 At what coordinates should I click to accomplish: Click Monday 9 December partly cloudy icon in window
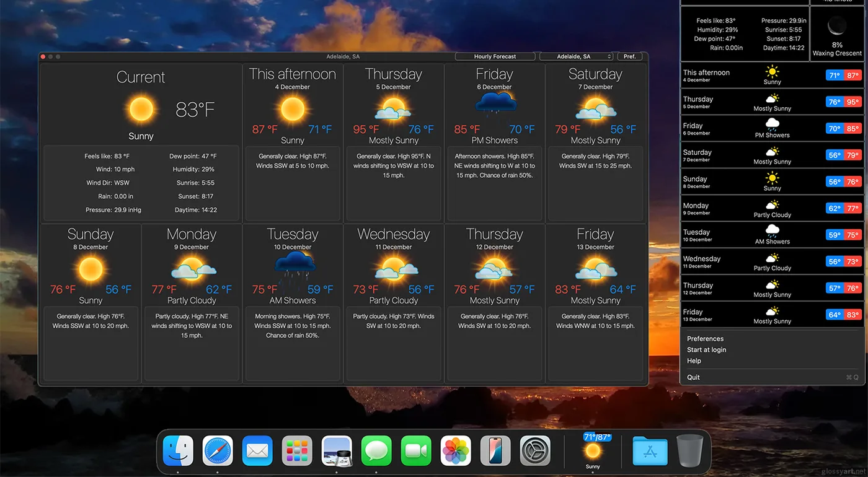click(x=192, y=268)
